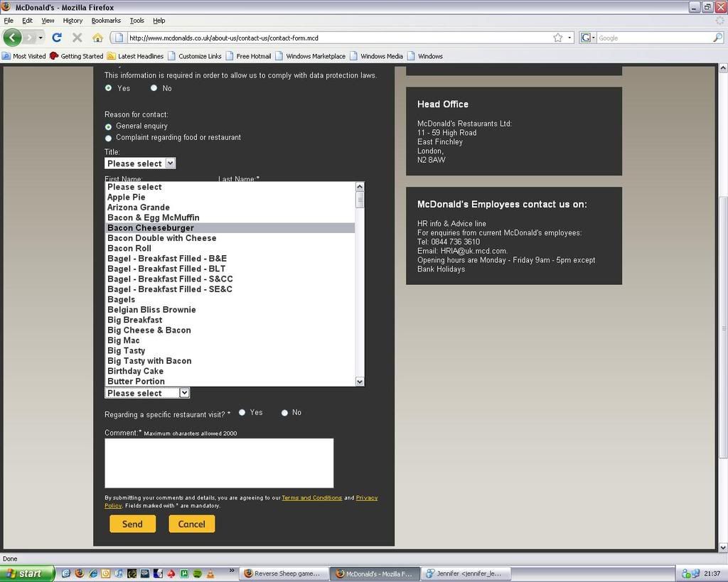This screenshot has width=728, height=582.
Task: Switch to the Jennifer chat taskbar window
Action: (x=466, y=573)
